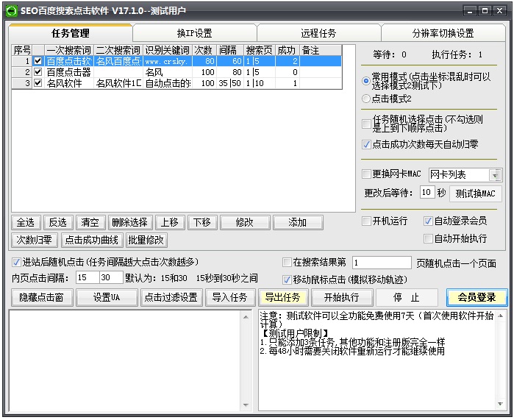Select 点击模式2 radio option
This screenshot has width=514, height=420.
367,98
